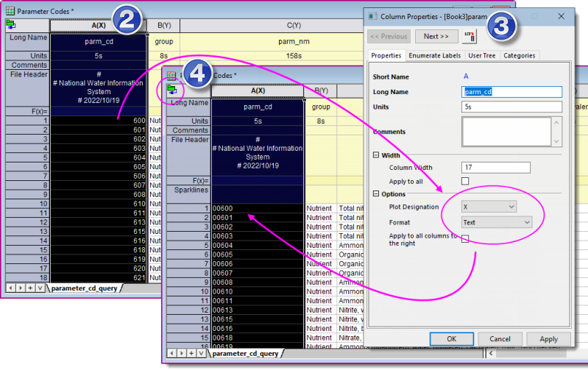The height and width of the screenshot is (370, 588).
Task: Open sheet list arrow in front window
Action: (201, 353)
